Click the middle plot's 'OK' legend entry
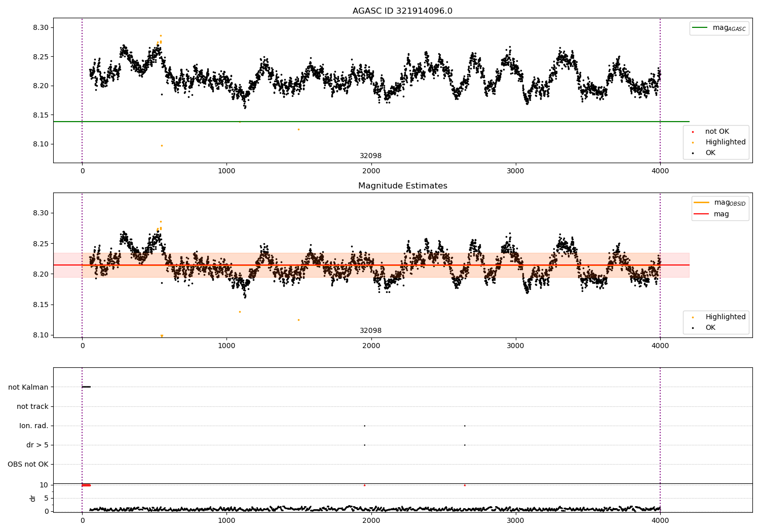The height and width of the screenshot is (532, 760). point(703,328)
